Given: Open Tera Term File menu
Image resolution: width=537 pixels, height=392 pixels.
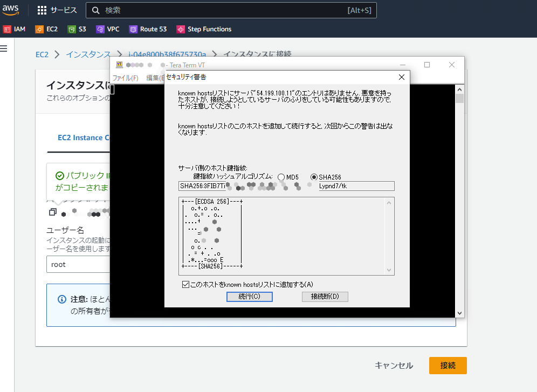Looking at the screenshot, I should (x=125, y=78).
